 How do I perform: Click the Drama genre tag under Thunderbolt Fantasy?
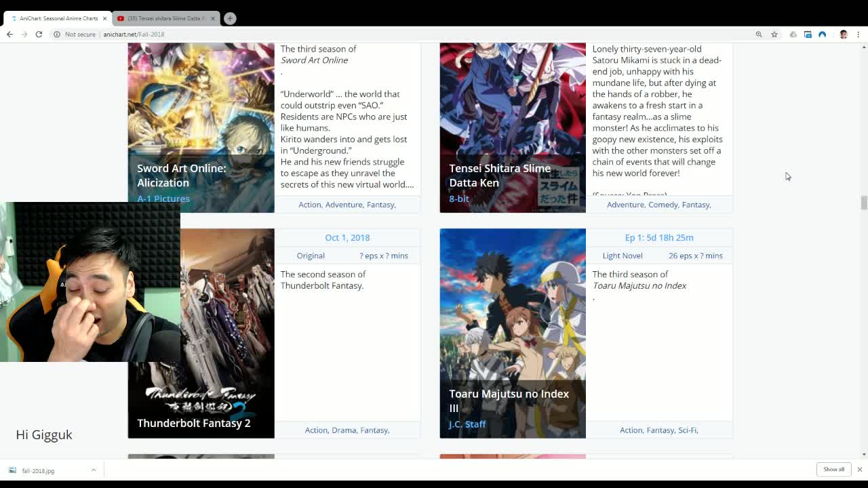click(344, 430)
